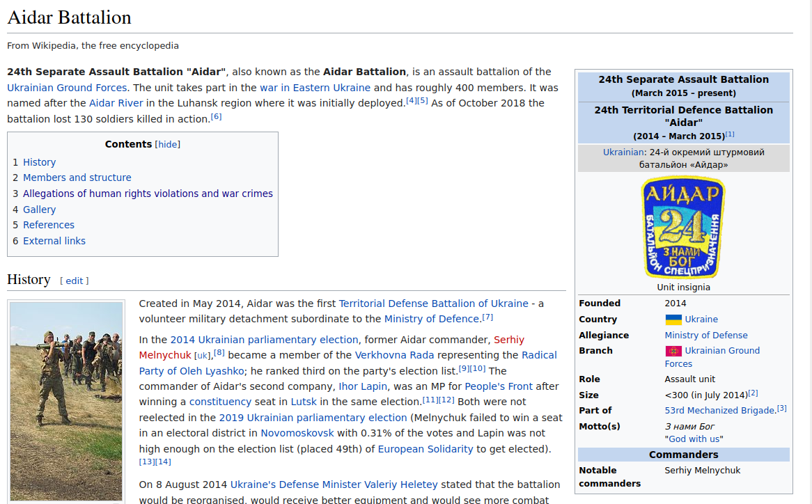
Task: Open the [uk] language link
Action: [x=203, y=356]
